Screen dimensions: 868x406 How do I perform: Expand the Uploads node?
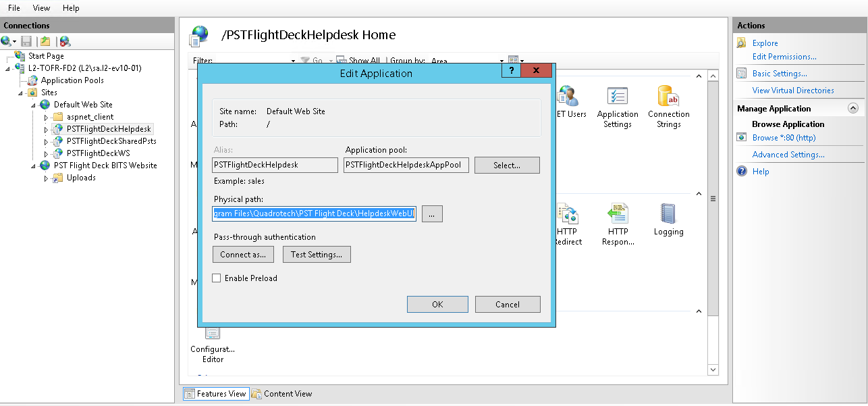click(47, 178)
